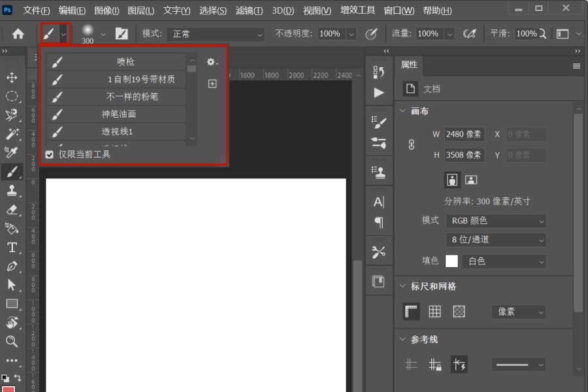Open the Paragraph panel
The image size is (588, 392).
pos(379,224)
